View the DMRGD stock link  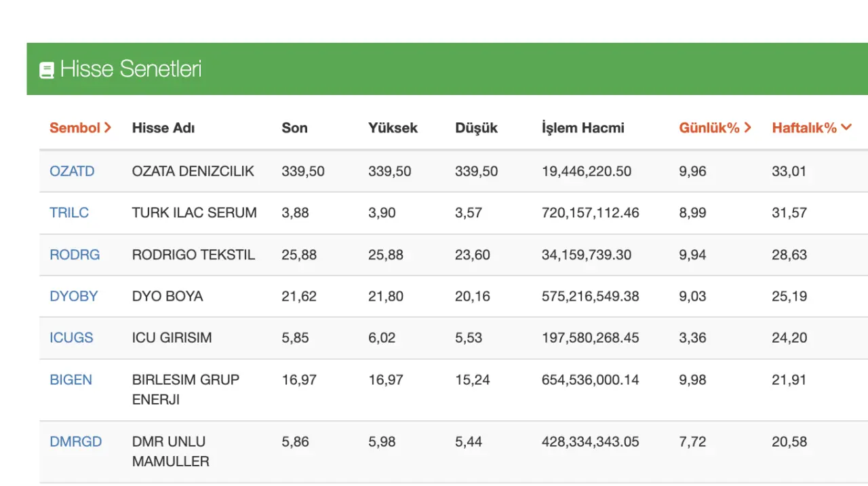click(75, 441)
